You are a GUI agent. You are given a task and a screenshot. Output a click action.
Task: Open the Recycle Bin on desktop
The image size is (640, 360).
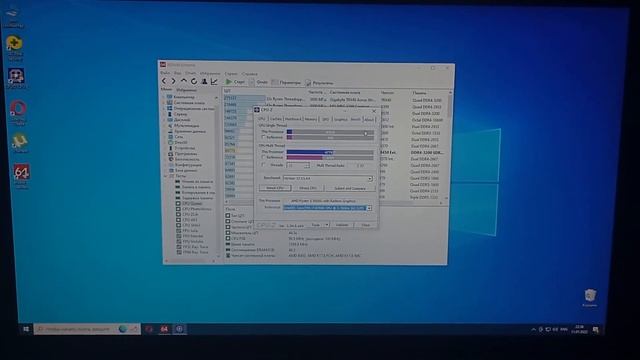(x=590, y=298)
